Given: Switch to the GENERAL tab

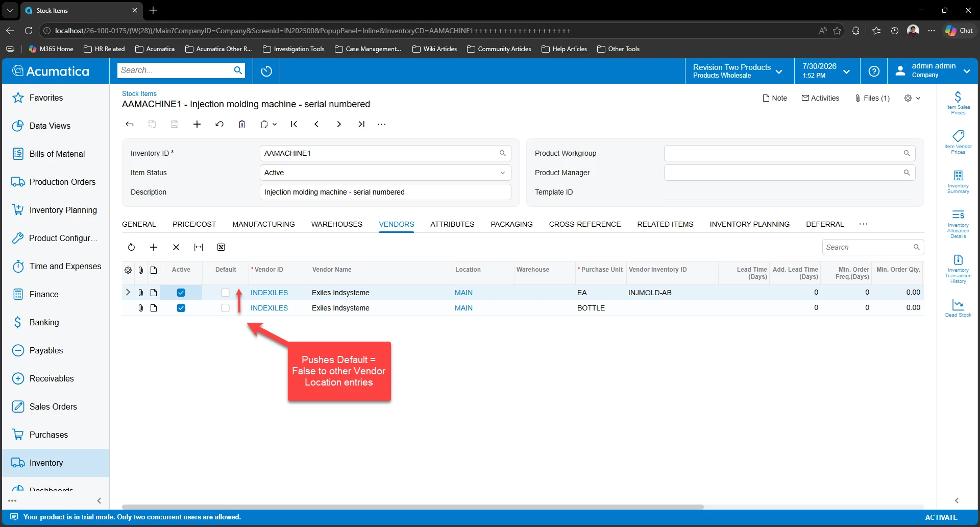Looking at the screenshot, I should pyautogui.click(x=139, y=224).
